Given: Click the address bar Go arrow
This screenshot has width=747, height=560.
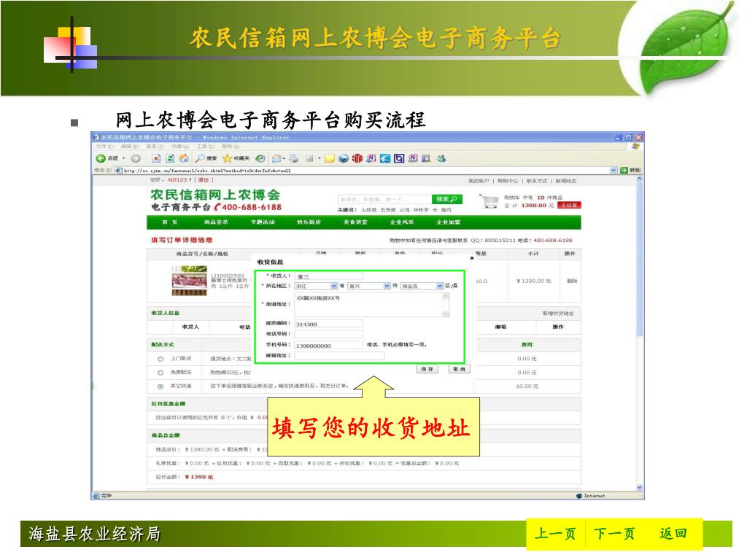Looking at the screenshot, I should click(624, 170).
